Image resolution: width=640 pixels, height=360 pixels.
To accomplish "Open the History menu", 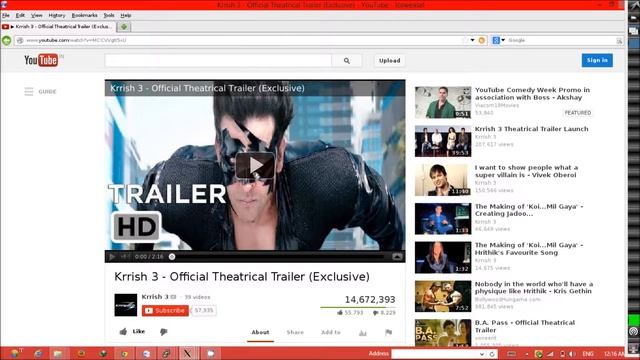I will (x=57, y=15).
